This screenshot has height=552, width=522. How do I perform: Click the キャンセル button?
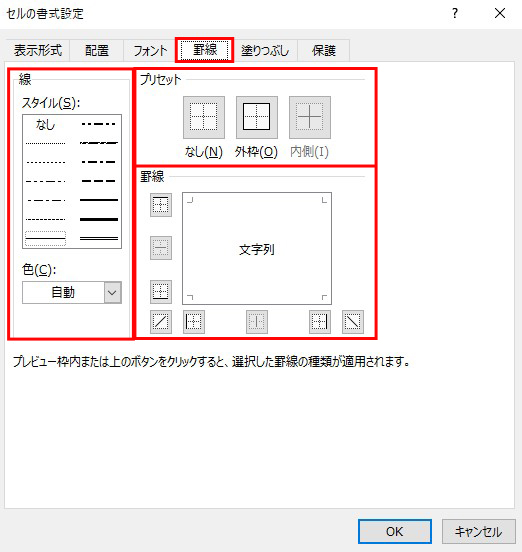(x=478, y=531)
